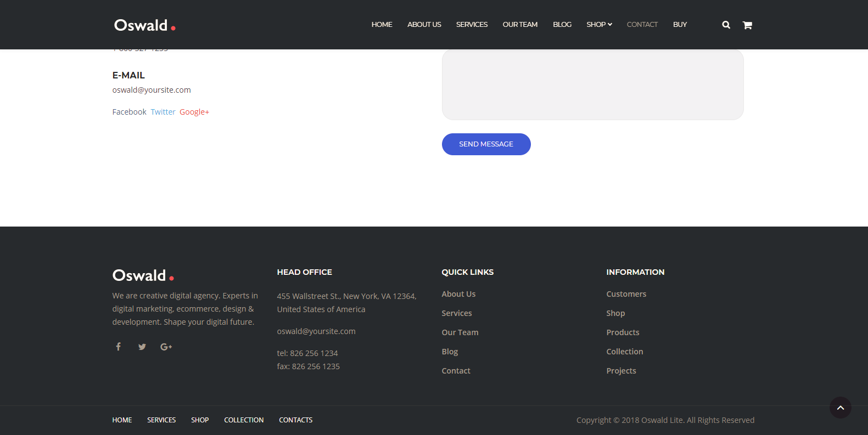Open Services under Quick Links

456,313
